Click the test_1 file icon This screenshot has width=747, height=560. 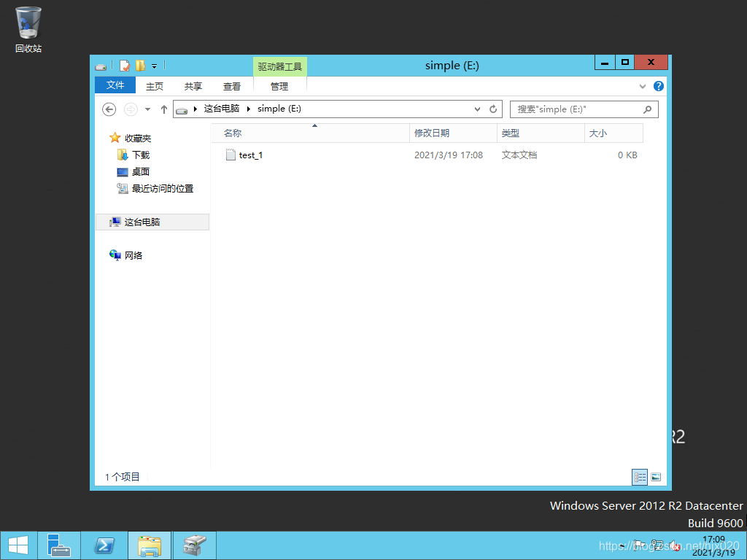coord(231,155)
